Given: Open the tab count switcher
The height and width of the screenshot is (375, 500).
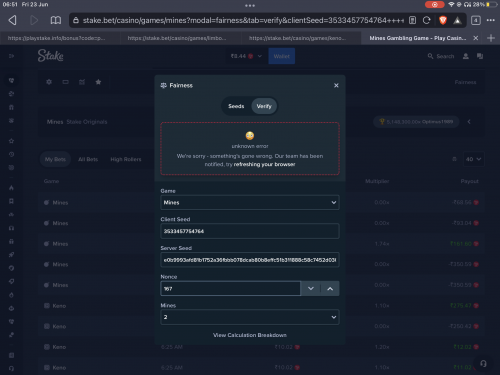Looking at the screenshot, I should pyautogui.click(x=476, y=20).
